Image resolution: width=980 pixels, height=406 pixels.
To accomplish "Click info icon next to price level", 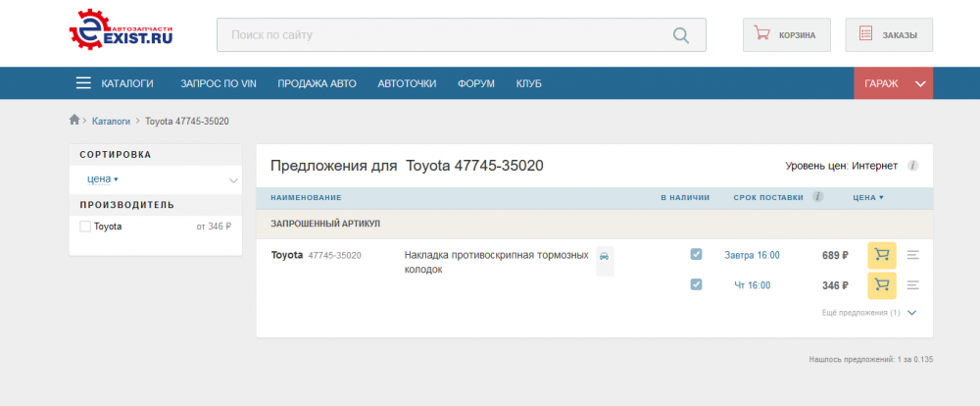I will [912, 166].
